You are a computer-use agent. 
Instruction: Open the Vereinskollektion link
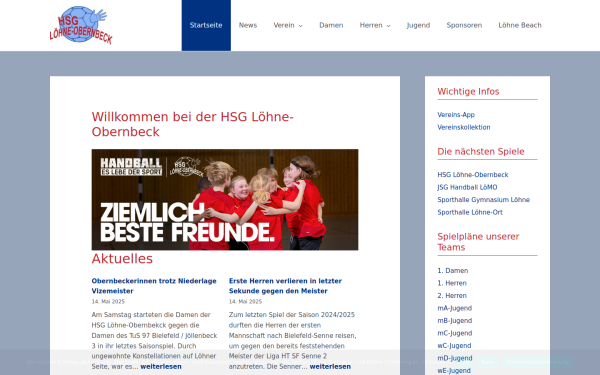coord(464,127)
